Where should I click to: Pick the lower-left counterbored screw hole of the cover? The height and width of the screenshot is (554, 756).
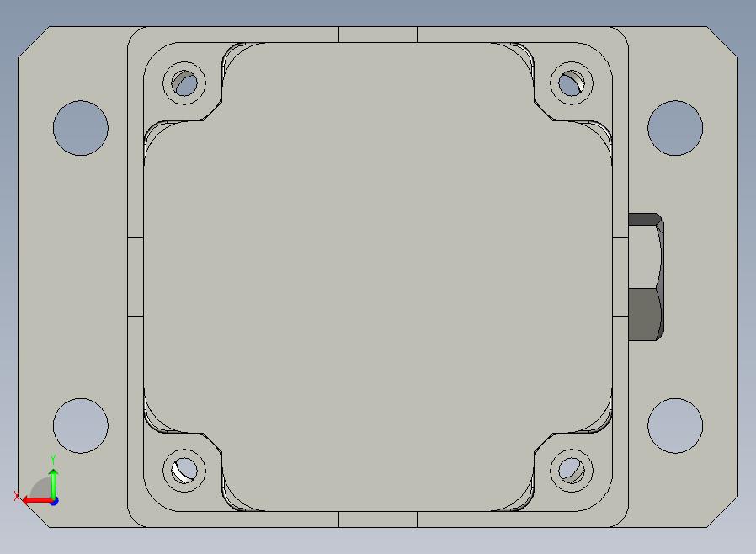184,471
